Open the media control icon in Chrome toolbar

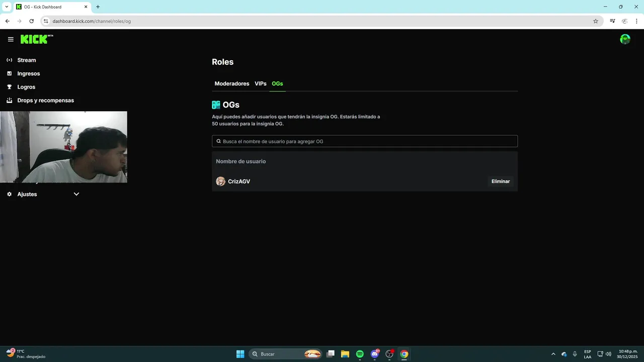pos(612,21)
